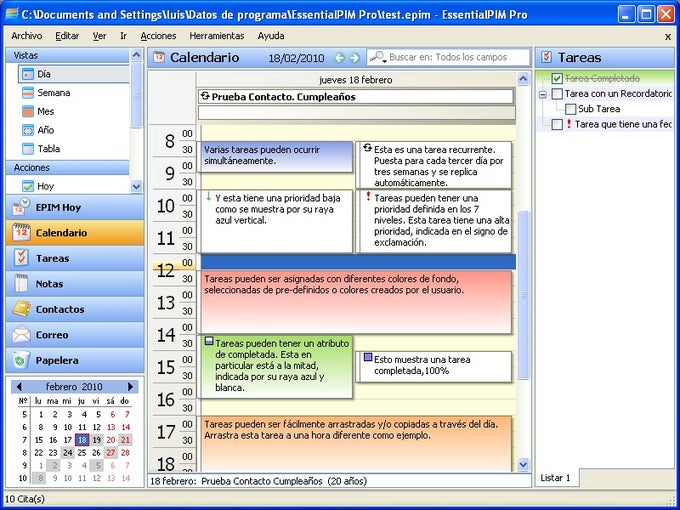Check Tarea con un Recordatorio checkbox

tap(557, 94)
